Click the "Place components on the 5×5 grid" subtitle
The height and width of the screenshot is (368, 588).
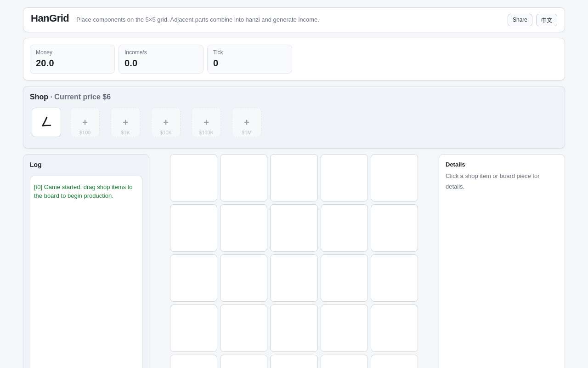pyautogui.click(x=198, y=20)
